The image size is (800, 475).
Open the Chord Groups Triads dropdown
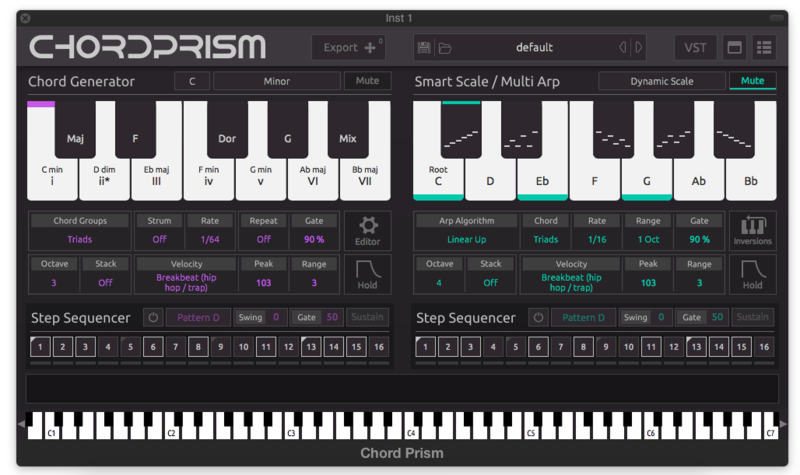click(x=80, y=239)
